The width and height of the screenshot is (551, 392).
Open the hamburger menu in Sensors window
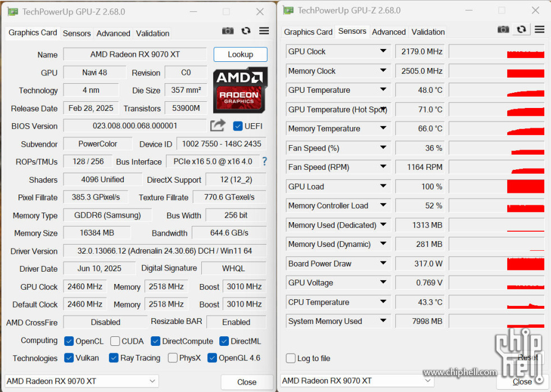539,29
